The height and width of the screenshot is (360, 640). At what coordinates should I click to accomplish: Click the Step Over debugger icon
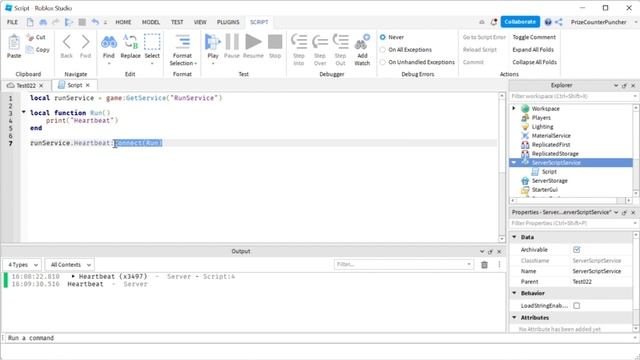(320, 42)
